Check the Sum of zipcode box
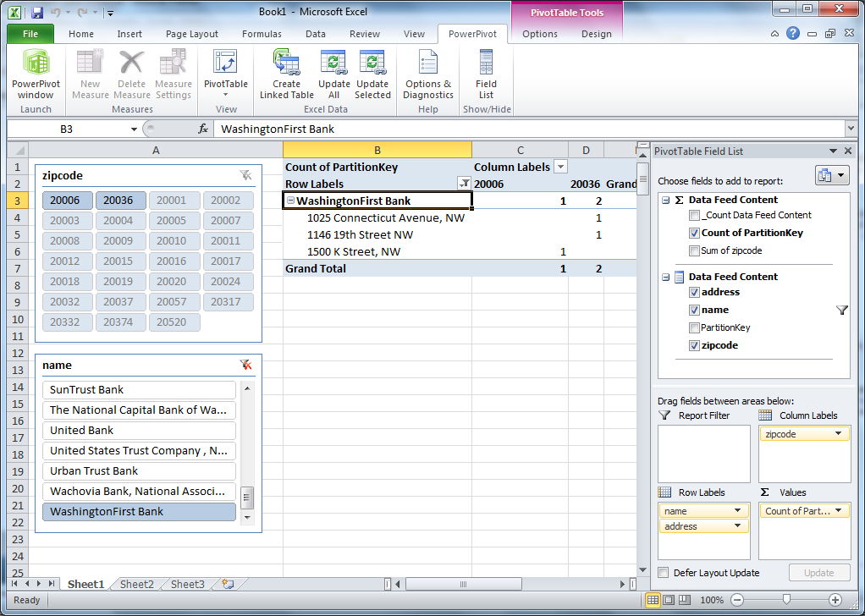The width and height of the screenshot is (865, 616). coord(695,251)
